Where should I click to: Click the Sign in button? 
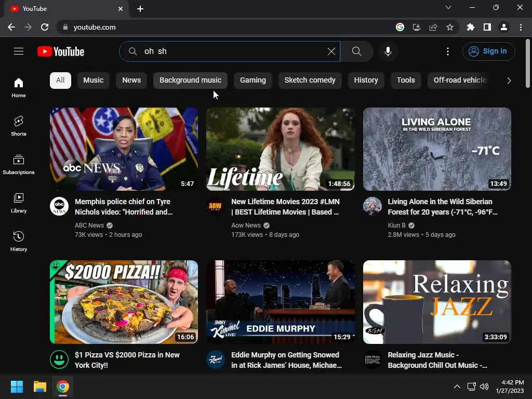[488, 51]
